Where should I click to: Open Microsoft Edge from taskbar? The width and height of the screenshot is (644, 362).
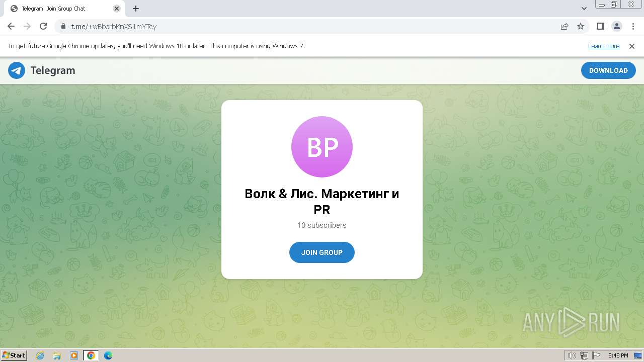[x=108, y=355]
